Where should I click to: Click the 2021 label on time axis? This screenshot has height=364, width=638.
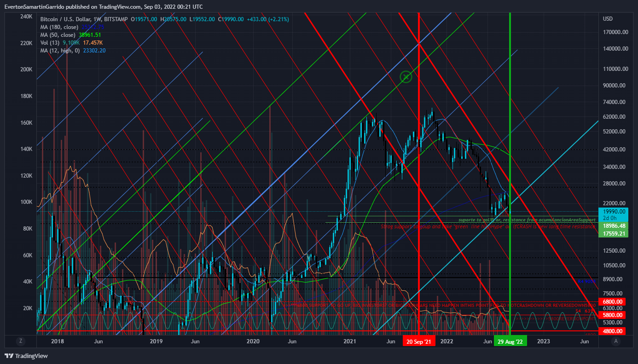tap(350, 341)
